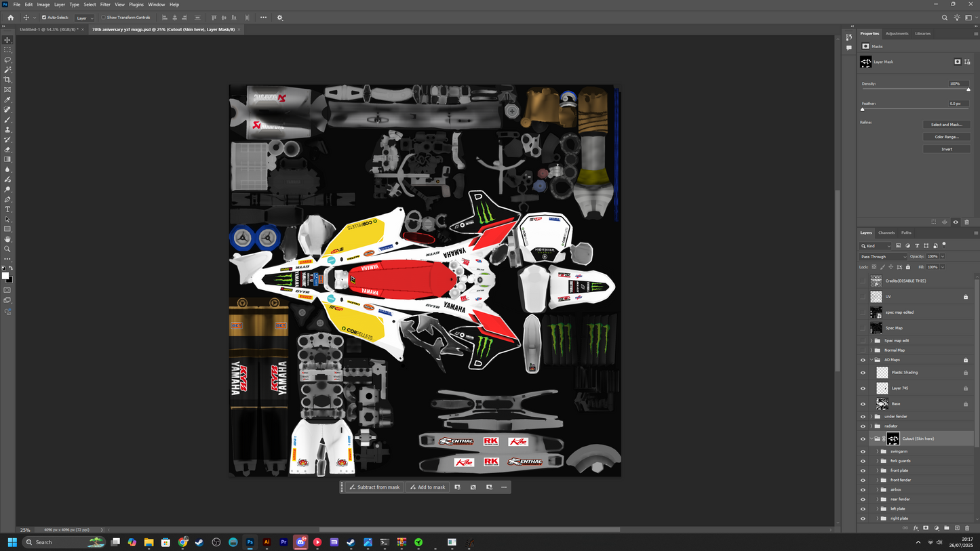The height and width of the screenshot is (551, 980).
Task: Click the Subtract from mask button
Action: [x=374, y=487]
